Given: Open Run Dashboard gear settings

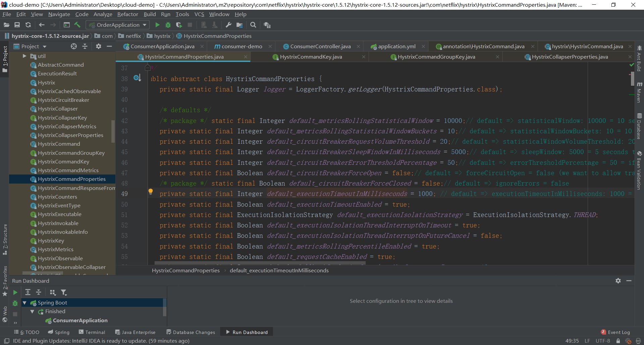Looking at the screenshot, I should (618, 281).
